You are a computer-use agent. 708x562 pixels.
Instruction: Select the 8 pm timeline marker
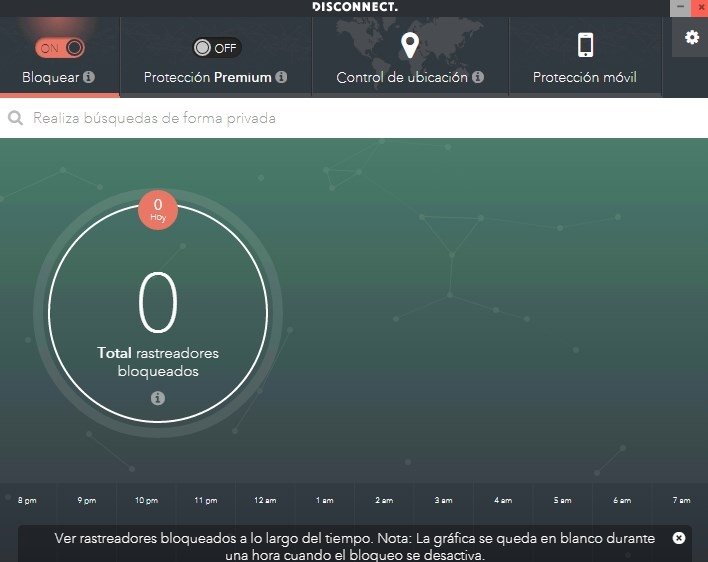coord(27,500)
